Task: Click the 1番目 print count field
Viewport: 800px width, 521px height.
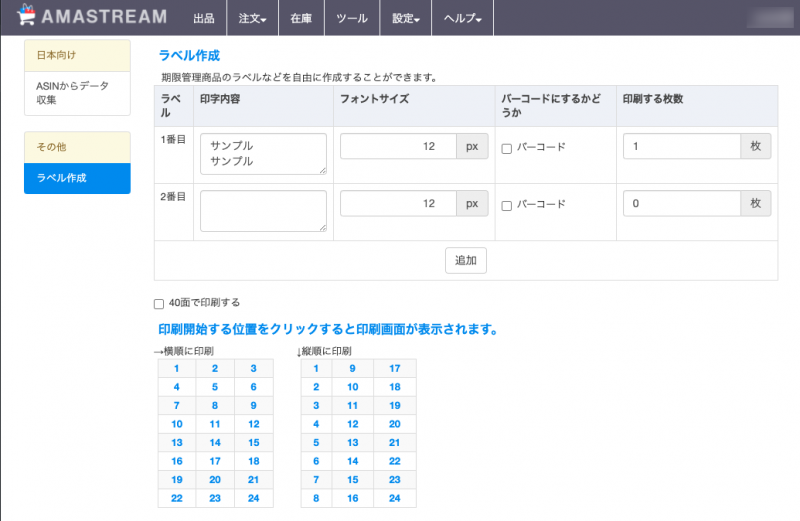Action: [x=682, y=146]
